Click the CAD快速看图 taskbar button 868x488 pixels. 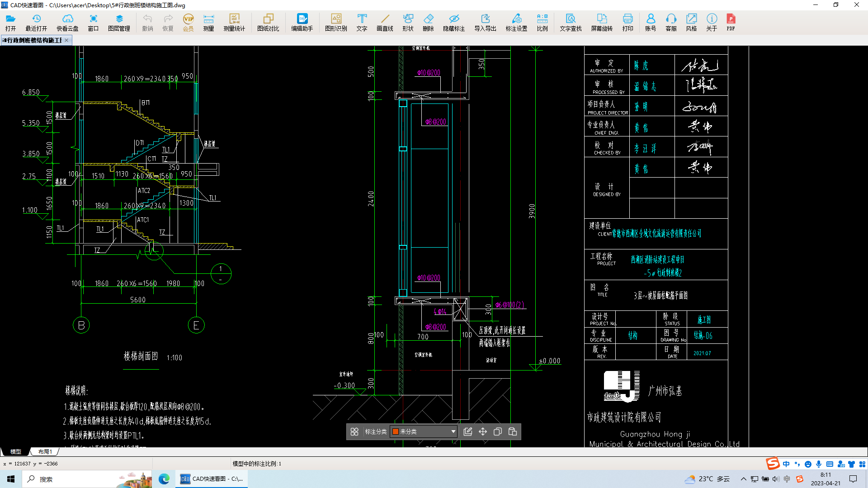(212, 479)
